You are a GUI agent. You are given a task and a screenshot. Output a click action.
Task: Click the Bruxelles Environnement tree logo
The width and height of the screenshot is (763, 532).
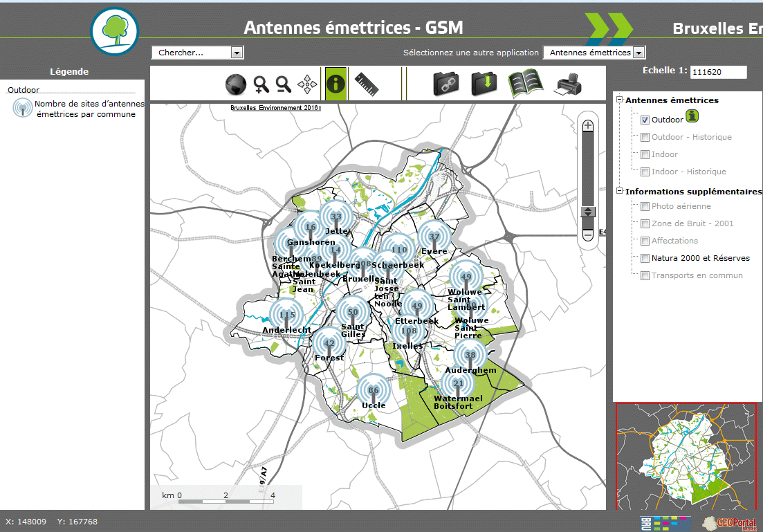(x=115, y=31)
